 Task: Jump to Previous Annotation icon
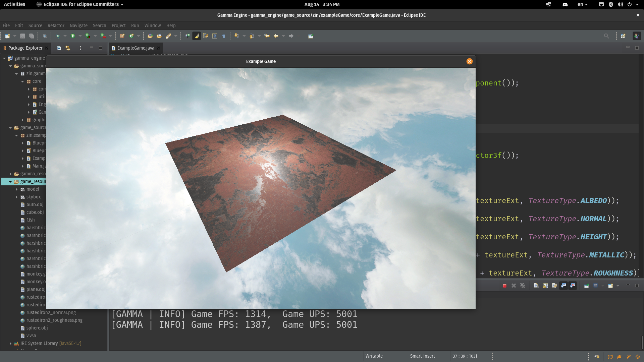pyautogui.click(x=252, y=36)
